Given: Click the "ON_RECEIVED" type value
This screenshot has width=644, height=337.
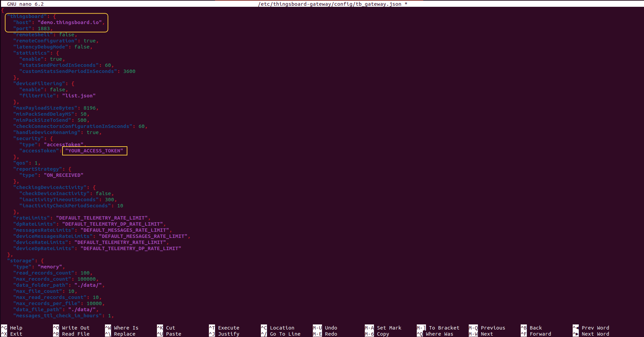Looking at the screenshot, I should (x=64, y=175).
